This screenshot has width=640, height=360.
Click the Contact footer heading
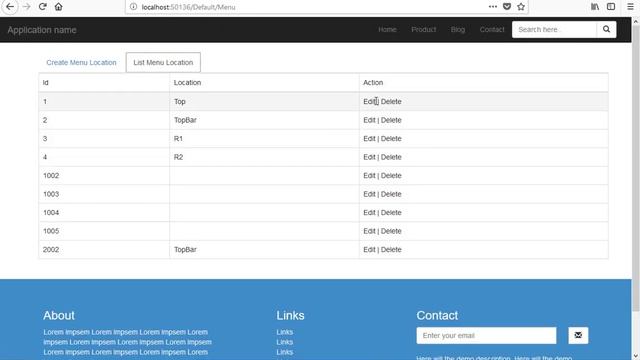pyautogui.click(x=437, y=316)
